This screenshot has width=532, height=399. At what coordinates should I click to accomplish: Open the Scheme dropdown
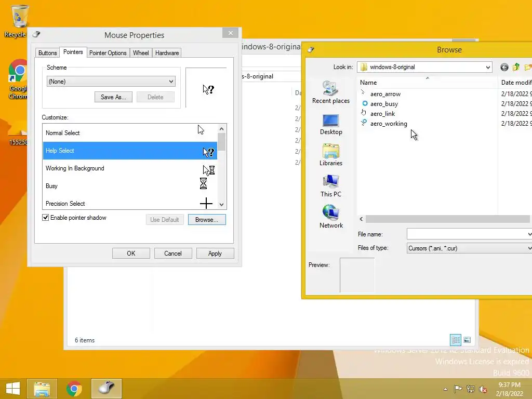pos(111,82)
